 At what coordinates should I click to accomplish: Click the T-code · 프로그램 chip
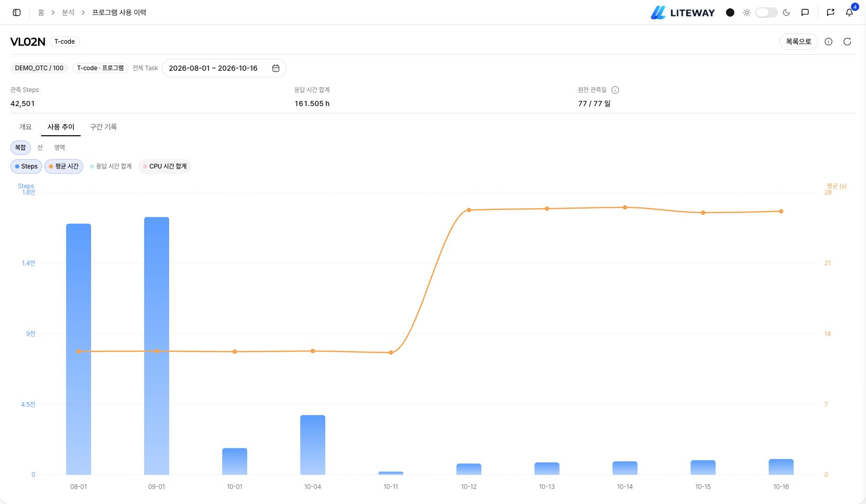click(x=100, y=68)
